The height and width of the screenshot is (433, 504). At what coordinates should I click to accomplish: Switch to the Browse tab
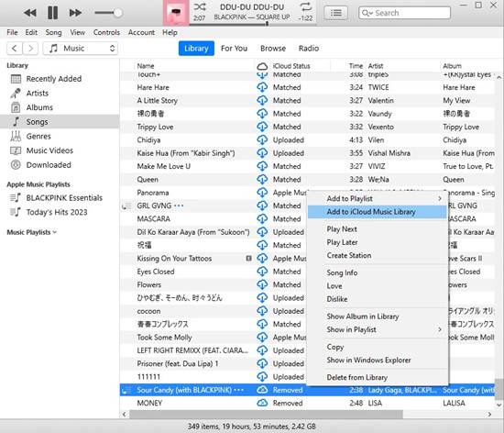tap(273, 49)
